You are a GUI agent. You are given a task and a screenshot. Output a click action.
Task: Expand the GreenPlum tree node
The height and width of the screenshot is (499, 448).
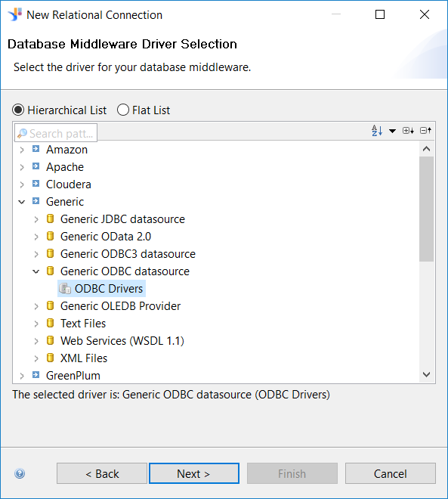22,376
